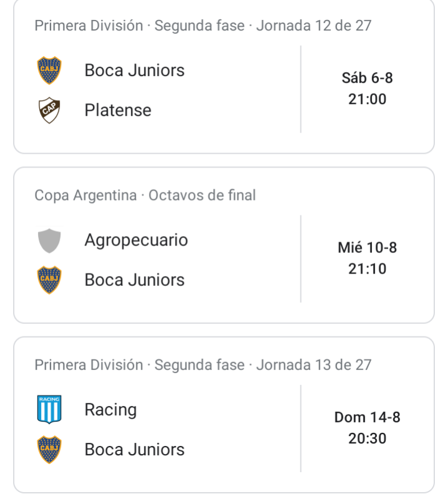Viewport: 448px width, 494px height.
Task: Click the Platense CAP shield logo
Action: coord(49,110)
